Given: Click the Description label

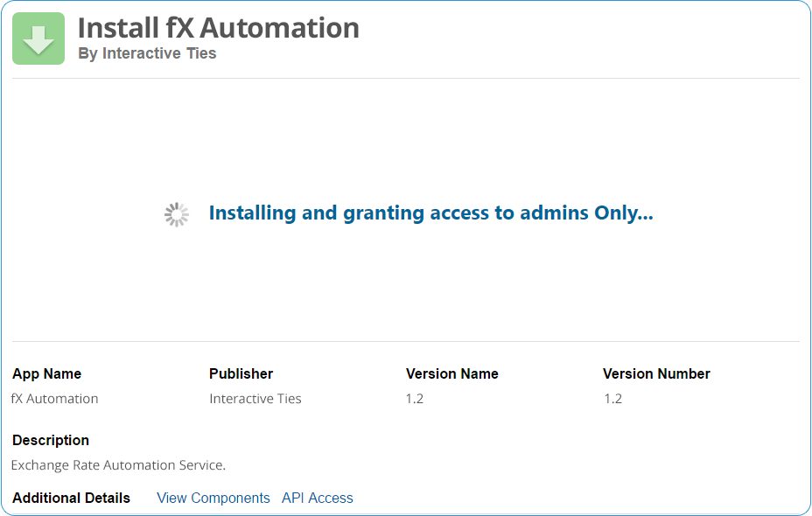Looking at the screenshot, I should click(51, 440).
